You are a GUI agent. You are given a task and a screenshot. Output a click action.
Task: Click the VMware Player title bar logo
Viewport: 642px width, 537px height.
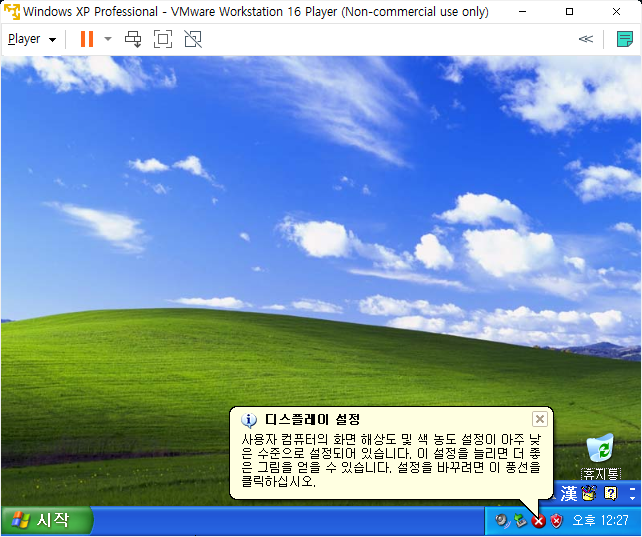point(11,11)
